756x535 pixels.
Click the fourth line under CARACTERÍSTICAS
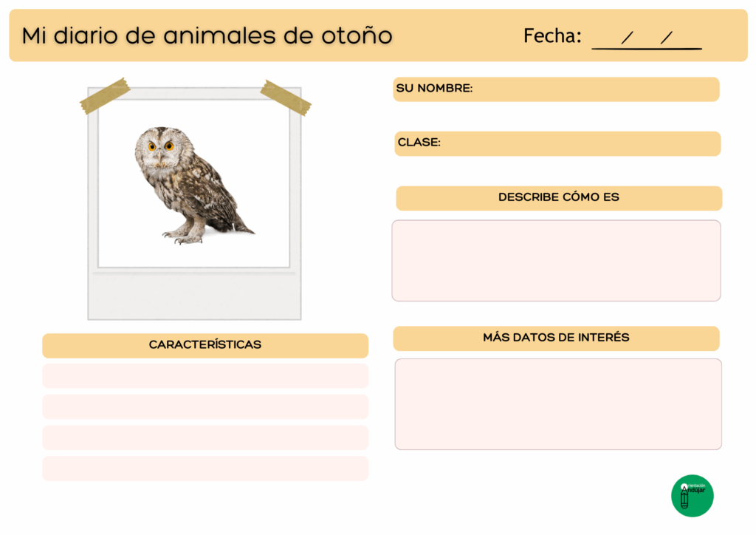pos(205,468)
